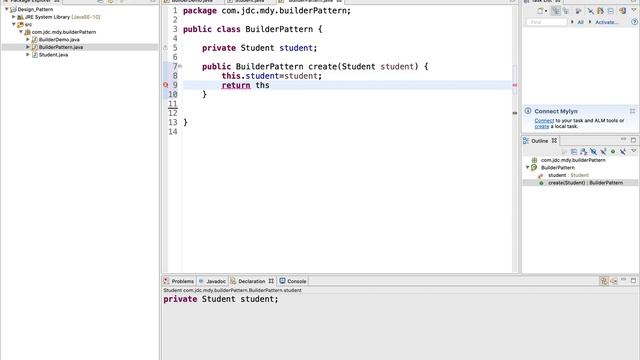Click the first icon in Declaration view toolbar
Image resolution: width=640 pixels, height=360 pixels.
tap(604, 281)
